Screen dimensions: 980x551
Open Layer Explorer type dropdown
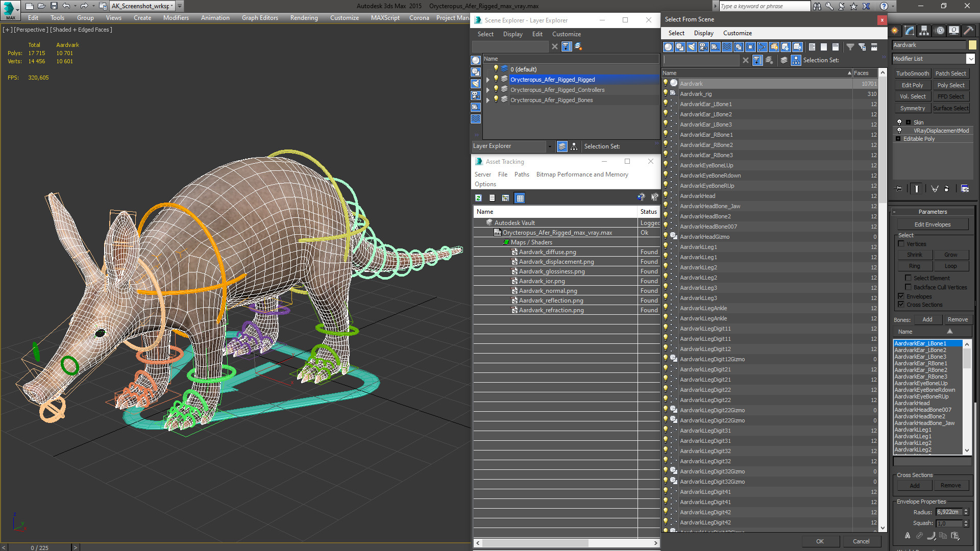550,146
